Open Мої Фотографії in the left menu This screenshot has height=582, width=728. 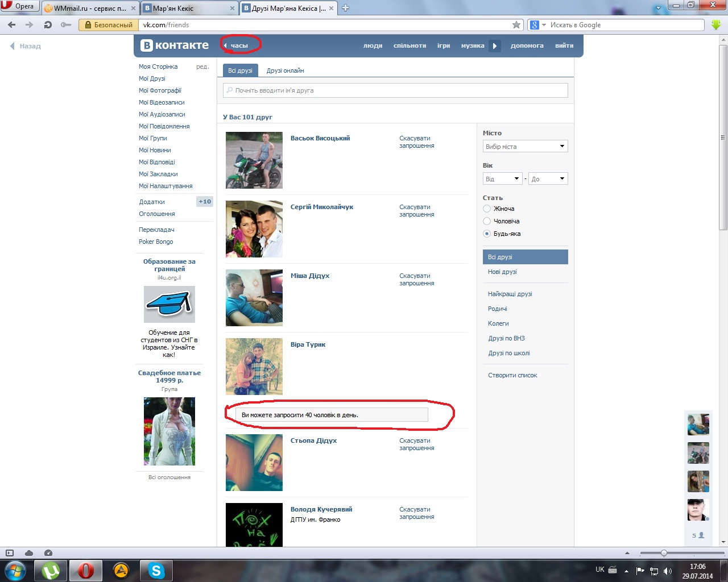click(160, 90)
